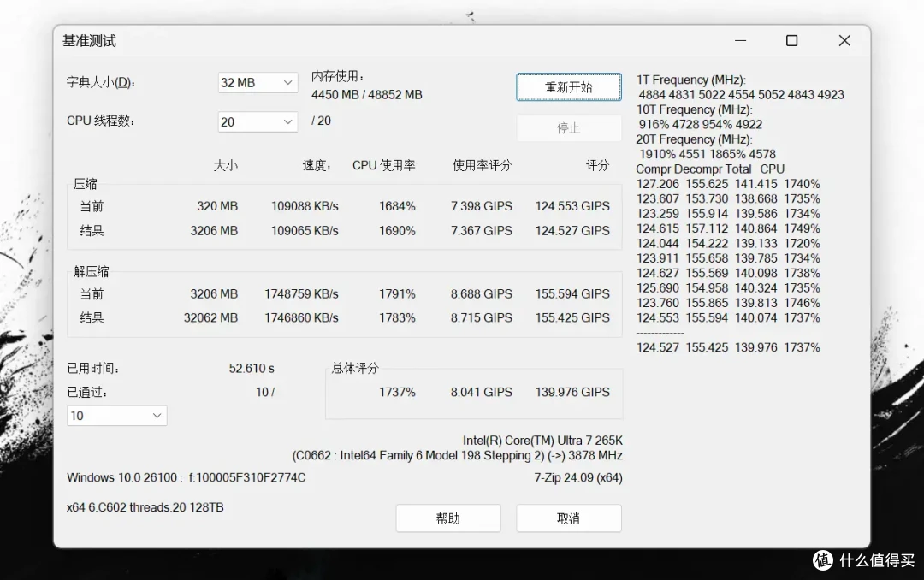924x580 pixels.
Task: Click the Intel(R) Core(TM) Ultra 7 265K text
Action: coord(542,441)
